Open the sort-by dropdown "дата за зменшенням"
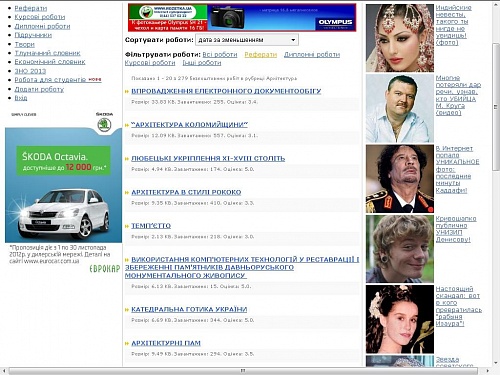This screenshot has height=375, width=500. [247, 40]
